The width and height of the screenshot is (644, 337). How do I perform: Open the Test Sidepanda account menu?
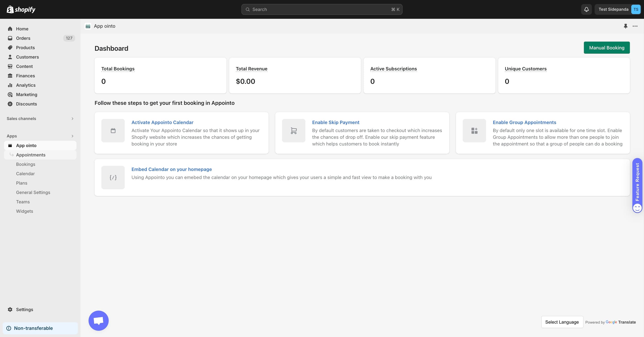(x=617, y=9)
